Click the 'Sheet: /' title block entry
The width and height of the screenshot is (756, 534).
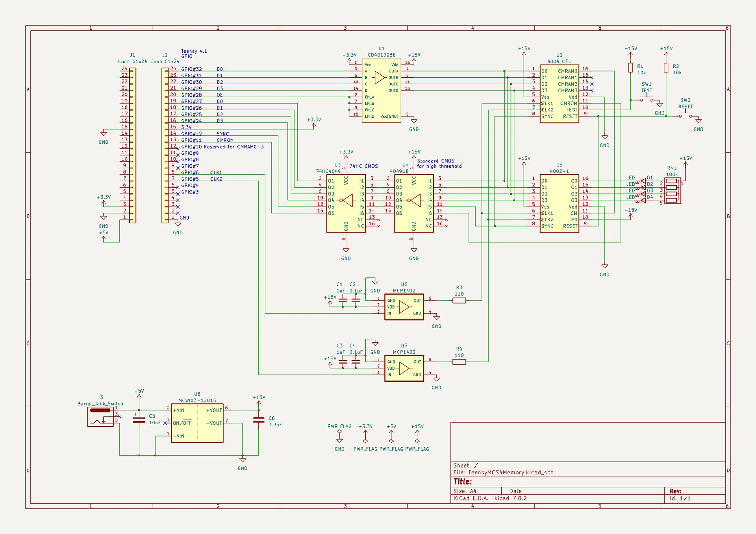tap(465, 466)
